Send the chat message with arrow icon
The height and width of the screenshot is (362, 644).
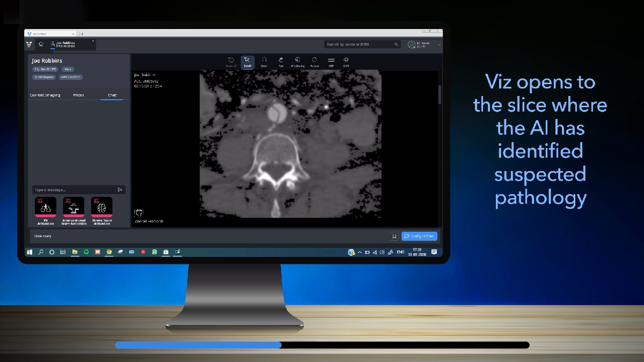pyautogui.click(x=120, y=190)
